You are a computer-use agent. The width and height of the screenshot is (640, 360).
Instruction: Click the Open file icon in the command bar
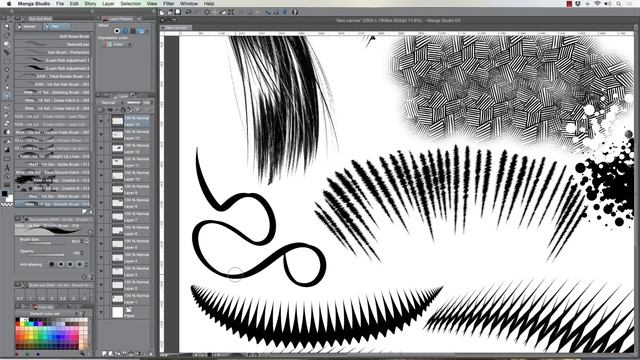[x=170, y=12]
